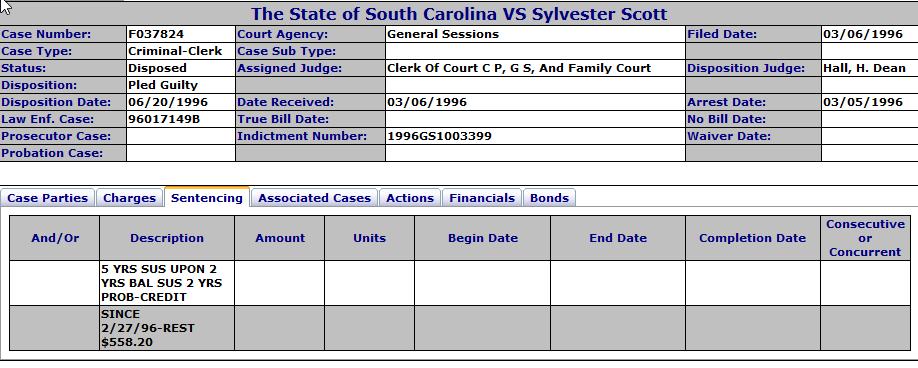Screen dimensions: 918x368
Task: Click the Disposition Judge value Hall, H. Dean
Action: click(x=864, y=68)
